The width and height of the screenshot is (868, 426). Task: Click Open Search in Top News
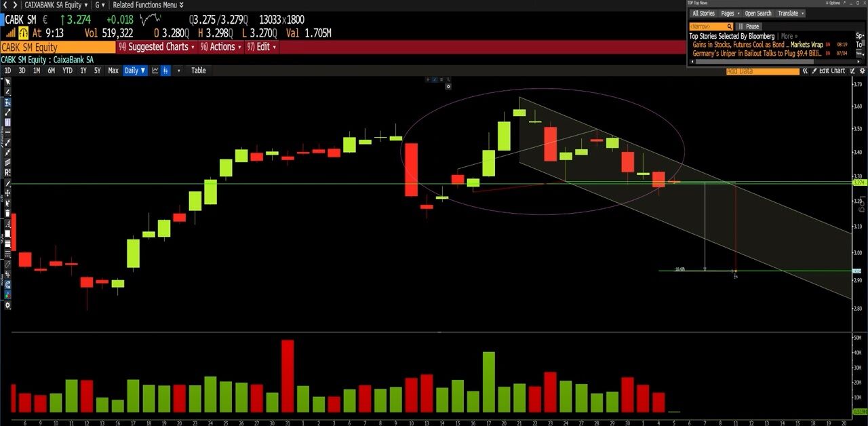point(758,14)
